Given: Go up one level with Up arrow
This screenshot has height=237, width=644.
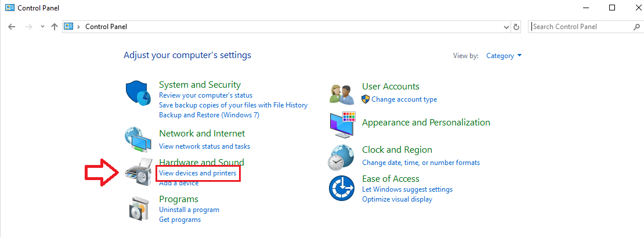Looking at the screenshot, I should 54,27.
